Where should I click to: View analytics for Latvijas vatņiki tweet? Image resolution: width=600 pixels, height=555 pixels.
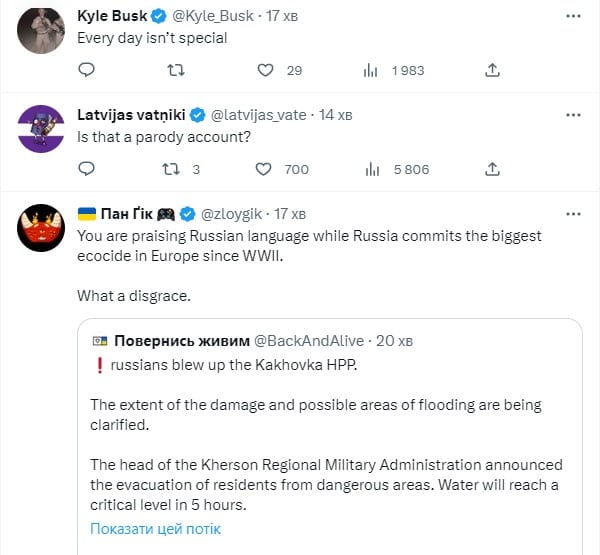click(x=370, y=169)
